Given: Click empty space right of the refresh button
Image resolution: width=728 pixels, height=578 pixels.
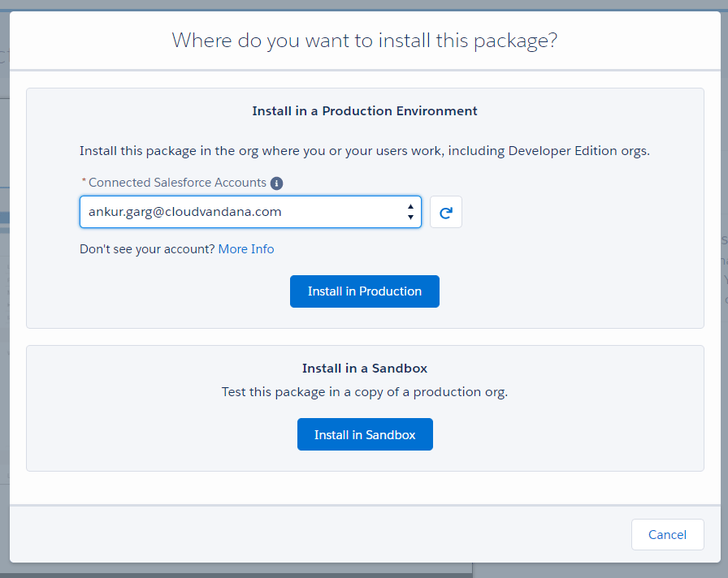Looking at the screenshot, I should coord(580,212).
